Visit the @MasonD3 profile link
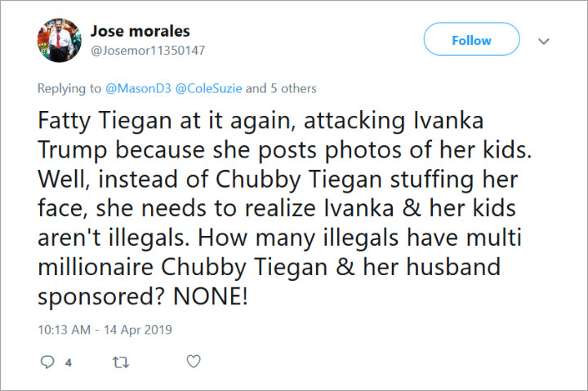 coord(138,88)
